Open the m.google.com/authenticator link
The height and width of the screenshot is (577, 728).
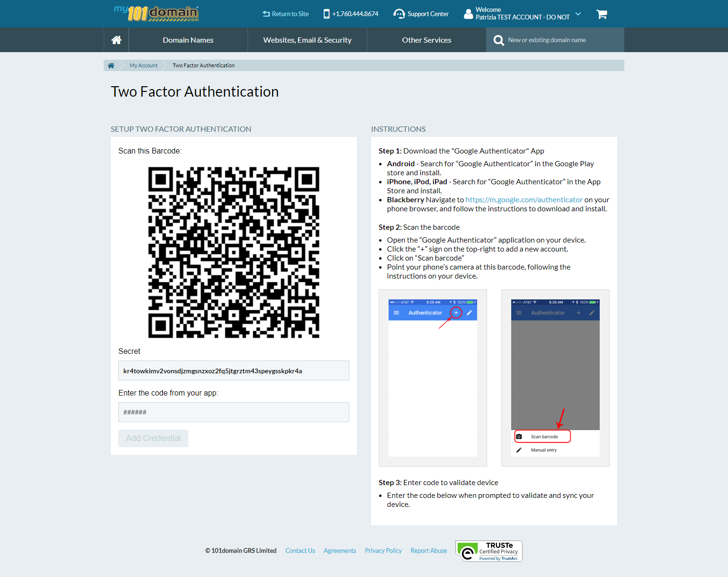coord(524,200)
